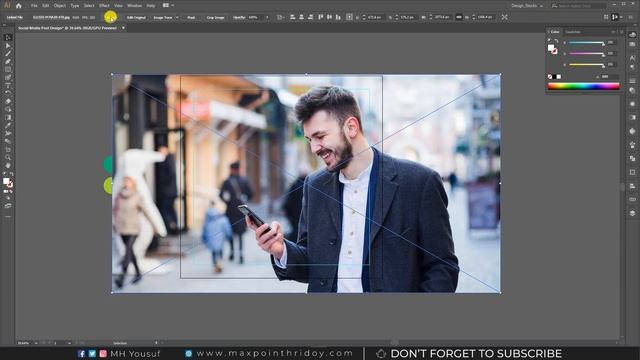Image resolution: width=640 pixels, height=360 pixels.
Task: Click the horizontal align center icon
Action: point(302,17)
